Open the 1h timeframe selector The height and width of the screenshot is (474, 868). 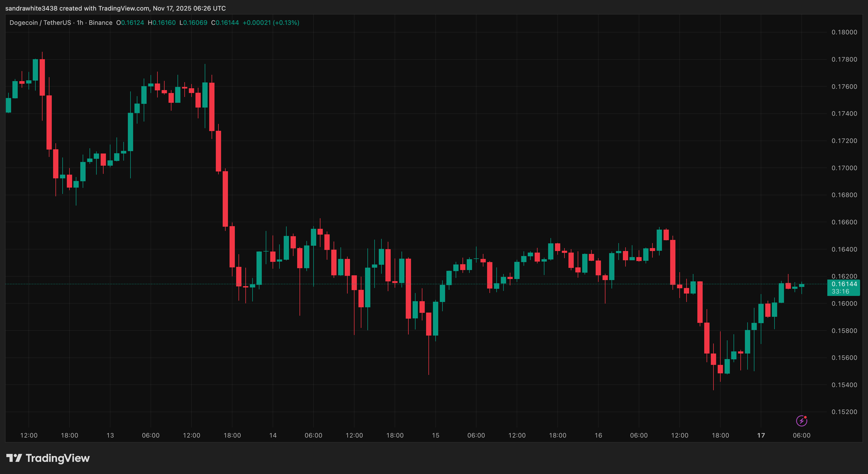pos(80,22)
